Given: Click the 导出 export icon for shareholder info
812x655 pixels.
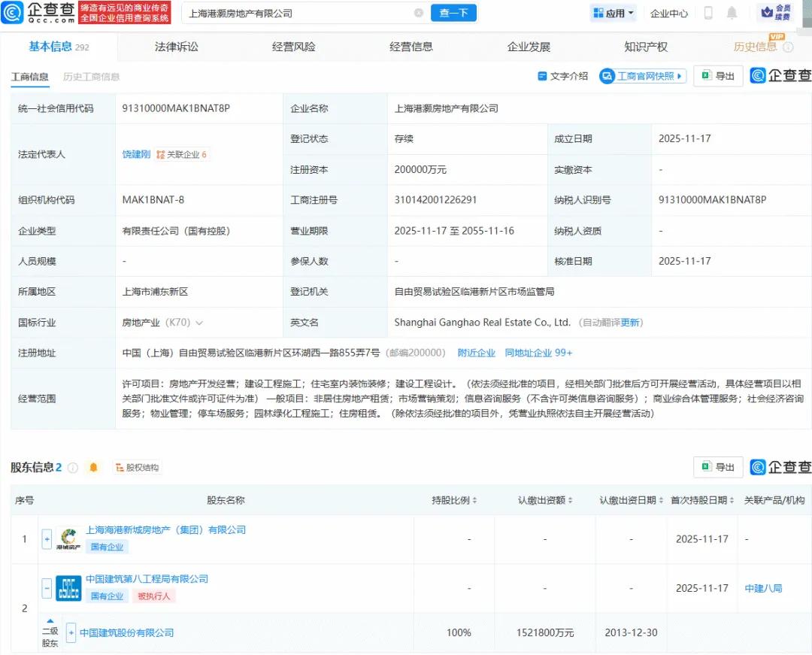Looking at the screenshot, I should pos(717,467).
